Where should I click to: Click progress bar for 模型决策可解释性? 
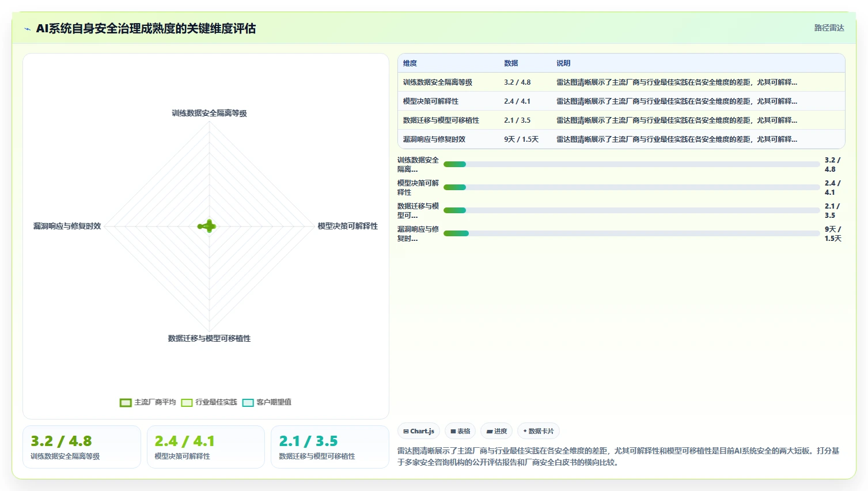[x=631, y=187]
